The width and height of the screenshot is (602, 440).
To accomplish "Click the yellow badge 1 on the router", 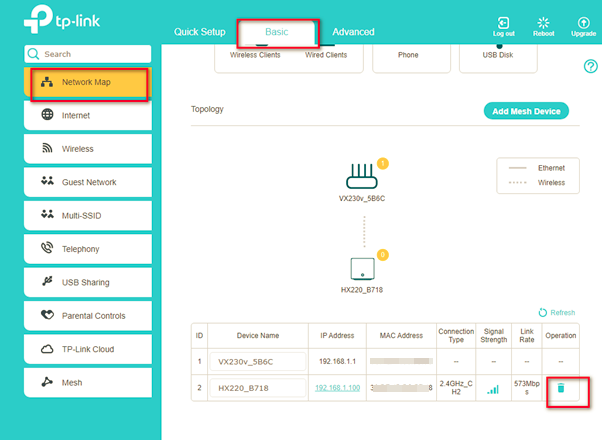I will tap(383, 164).
